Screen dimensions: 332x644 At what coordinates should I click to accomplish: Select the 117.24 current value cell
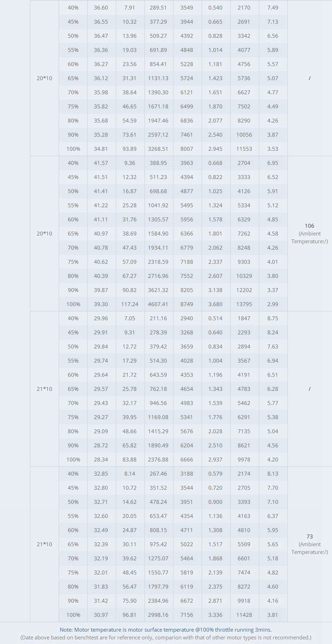[x=130, y=304]
